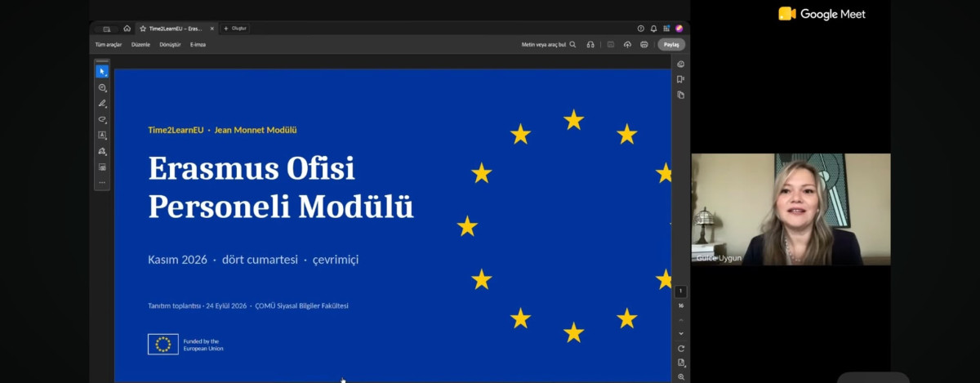Screen dimensions: 980x383
Task: Open the Düzenle menu
Action: (140, 45)
